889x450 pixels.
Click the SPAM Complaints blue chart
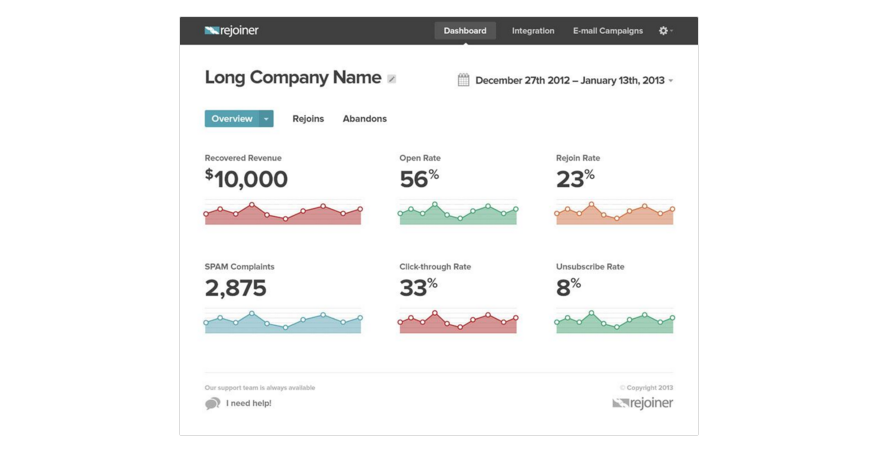click(x=283, y=322)
